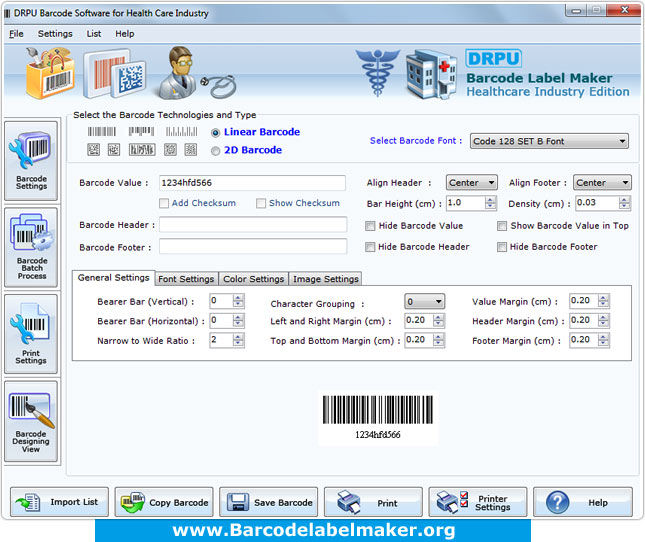
Task: Open the Help menu in menu bar
Action: [x=125, y=34]
